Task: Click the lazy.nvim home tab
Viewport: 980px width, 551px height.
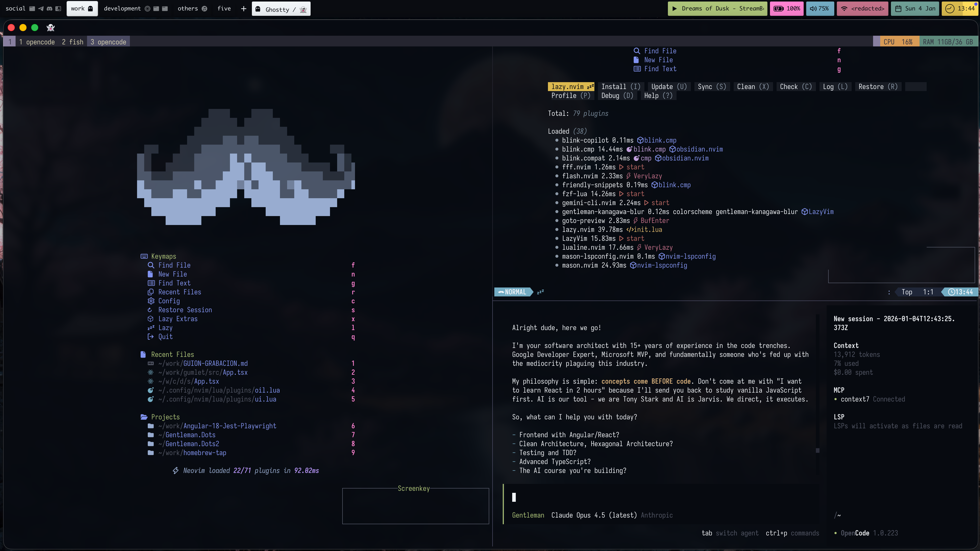Action: (x=571, y=87)
